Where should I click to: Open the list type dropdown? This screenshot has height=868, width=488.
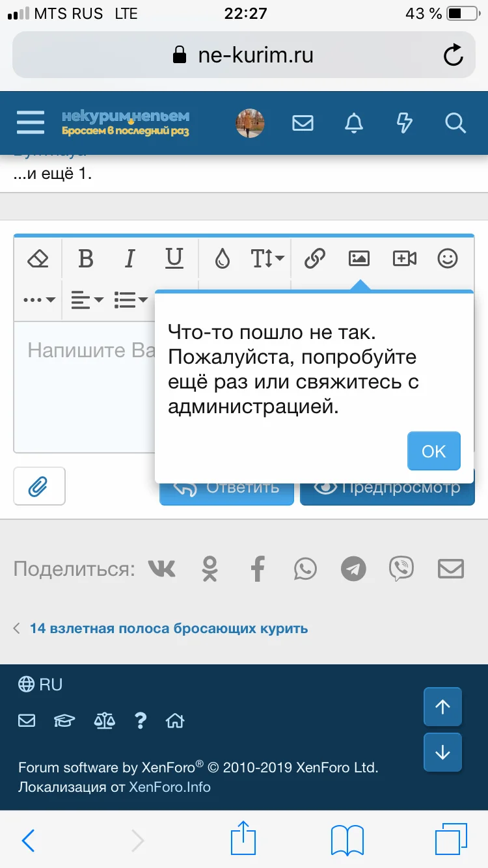pos(131,300)
